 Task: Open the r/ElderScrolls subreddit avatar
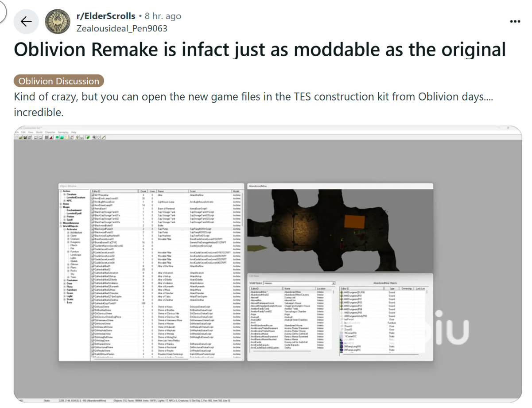pyautogui.click(x=57, y=22)
